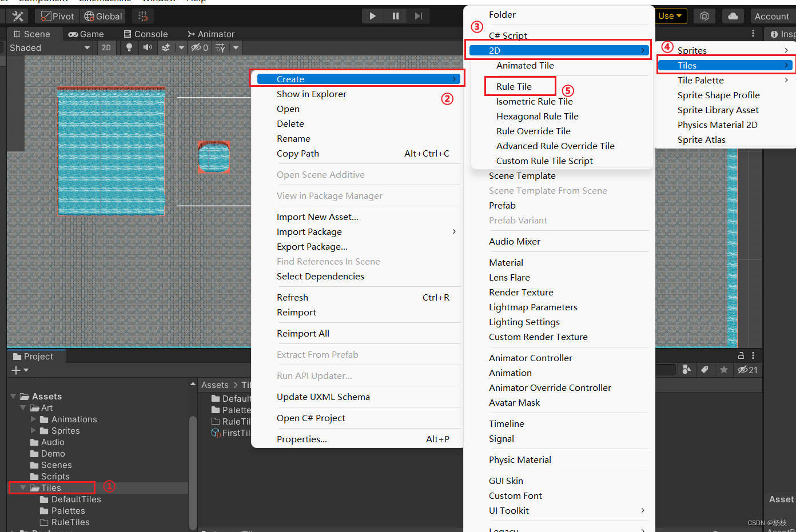Viewport: 796px width, 532px height.
Task: Open the UI Toolkit submenu
Action: [560, 510]
